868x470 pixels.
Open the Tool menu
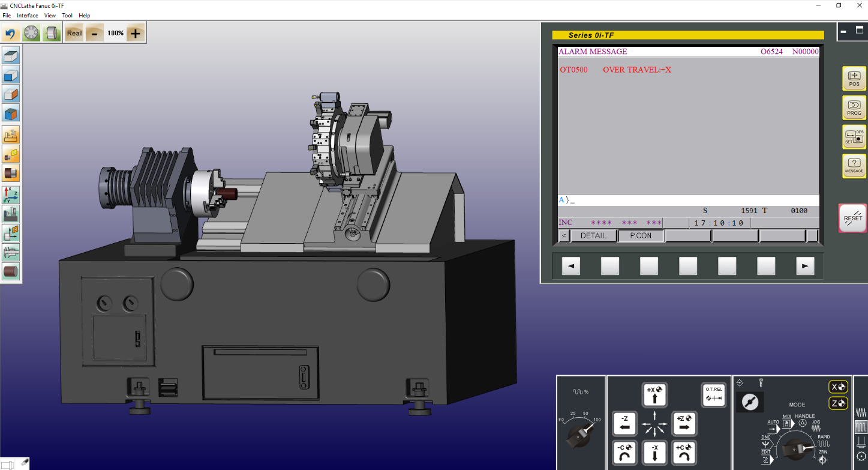click(67, 16)
